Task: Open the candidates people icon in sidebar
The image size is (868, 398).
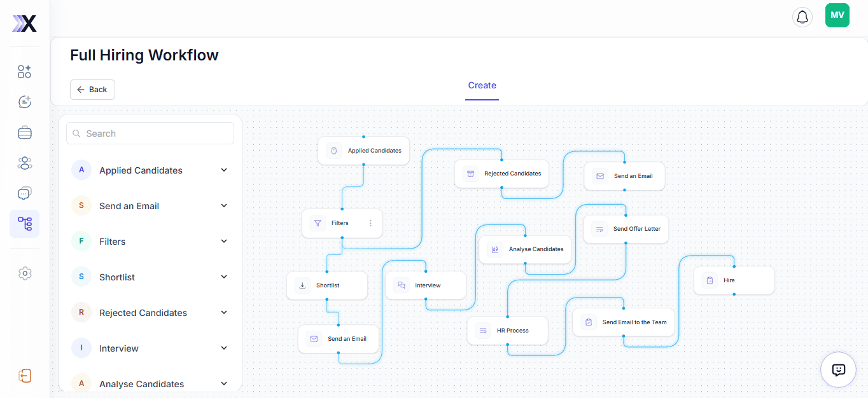Action: click(25, 163)
